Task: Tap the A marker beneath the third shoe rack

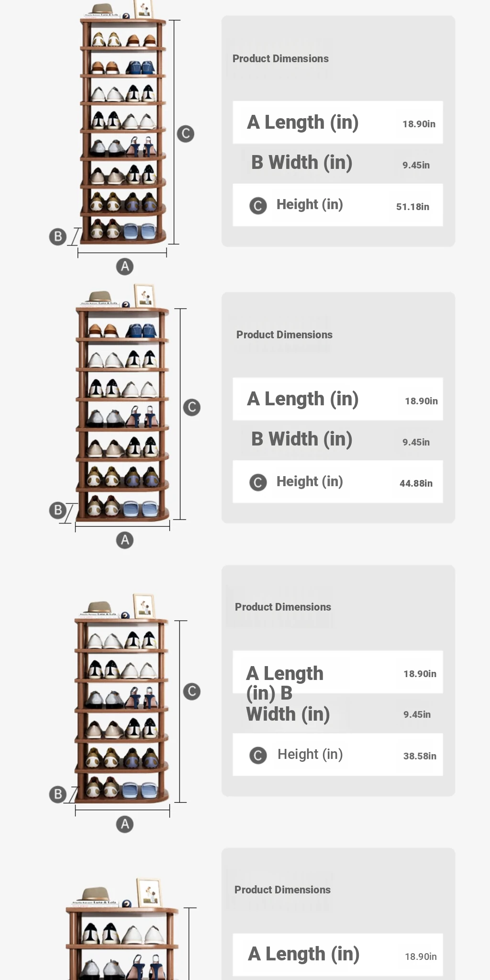Action: pos(125,824)
